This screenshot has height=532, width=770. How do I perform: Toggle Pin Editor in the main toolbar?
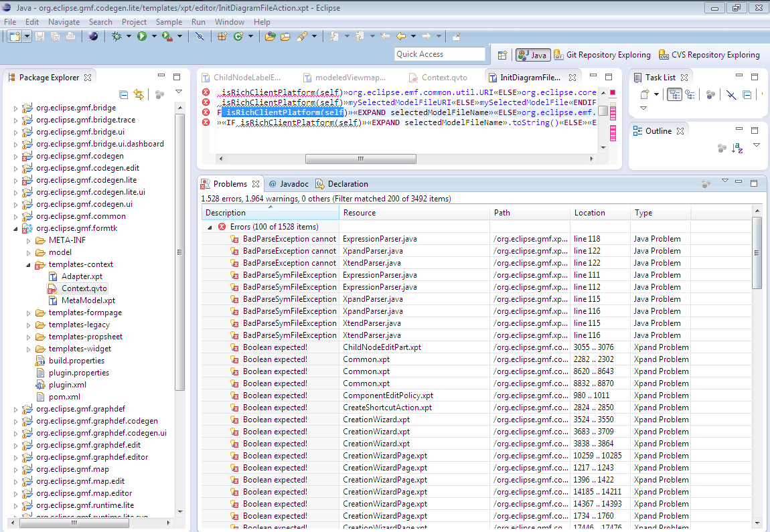click(456, 36)
